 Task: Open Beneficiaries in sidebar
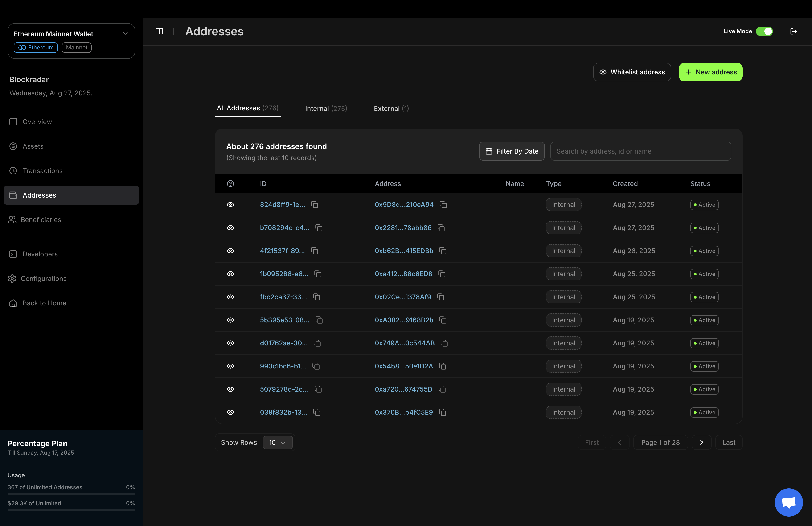click(71, 220)
